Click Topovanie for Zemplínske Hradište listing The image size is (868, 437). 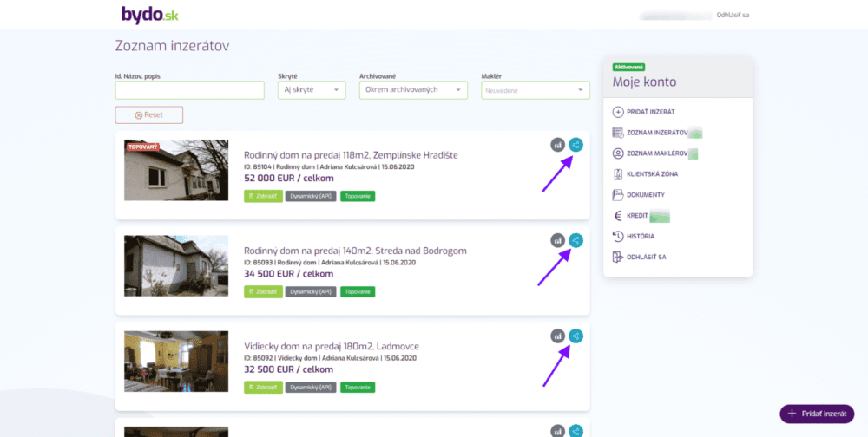(358, 196)
